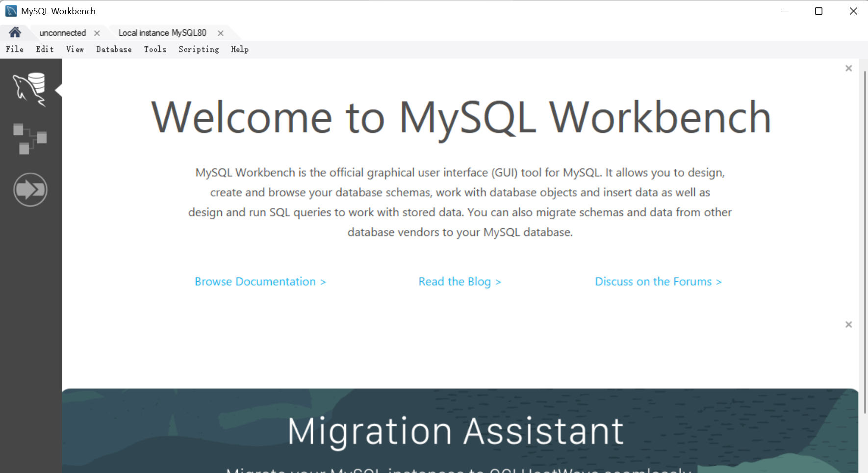Click the Migration Assistant heading banner
This screenshot has height=473, width=868.
point(456,431)
